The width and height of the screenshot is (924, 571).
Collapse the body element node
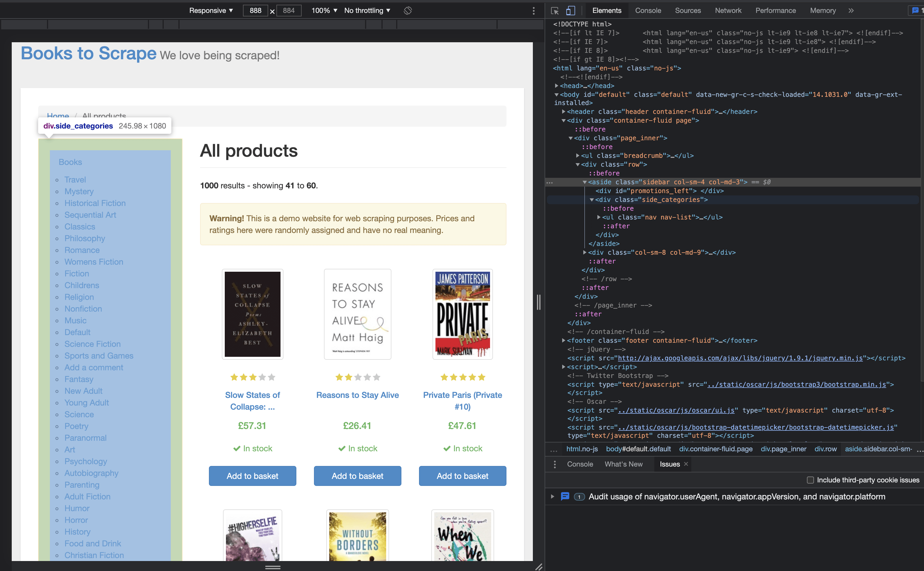(x=557, y=95)
